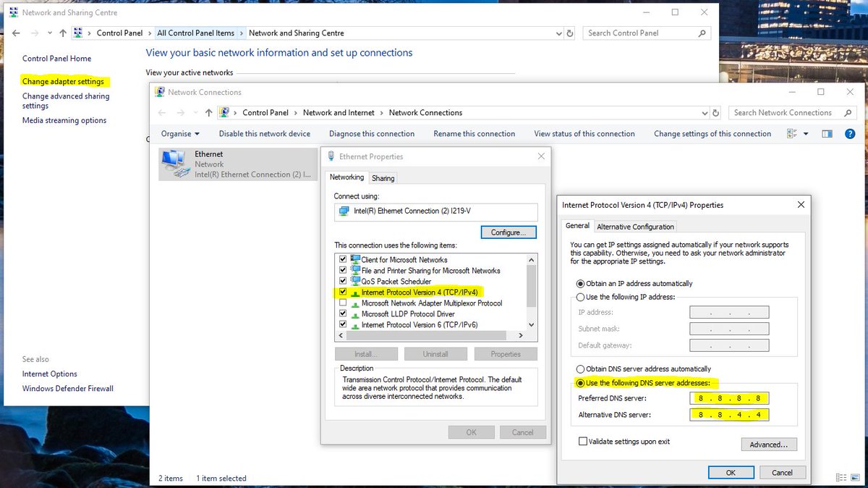Open Windows Defender Firewall link
Screen dimensions: 868x488
pos(68,388)
